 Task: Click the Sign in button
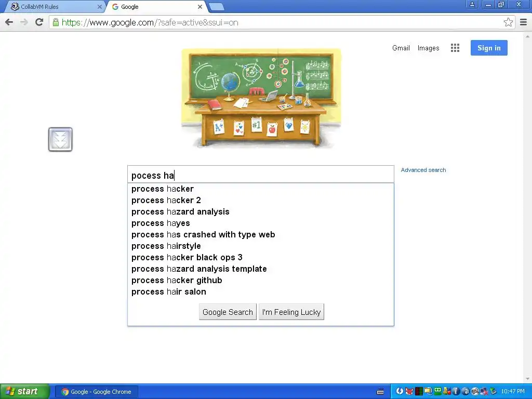(489, 48)
